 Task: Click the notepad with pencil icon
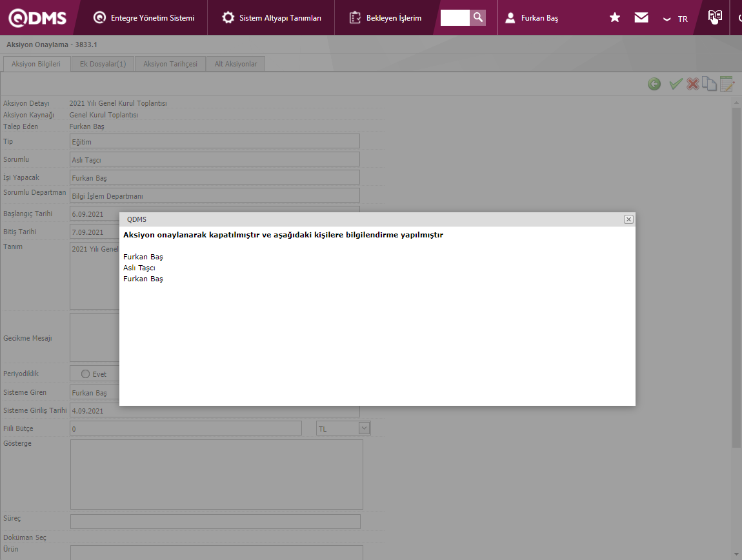pos(727,84)
